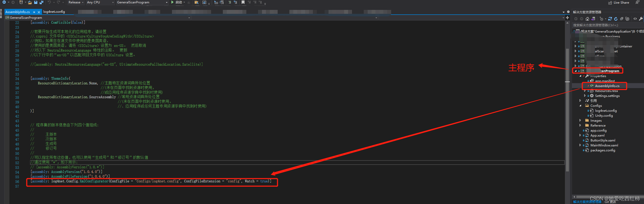Viewport: 644px width, 204px height.
Task: Close the AssemblyInfo.cs tab
Action: tap(39, 12)
